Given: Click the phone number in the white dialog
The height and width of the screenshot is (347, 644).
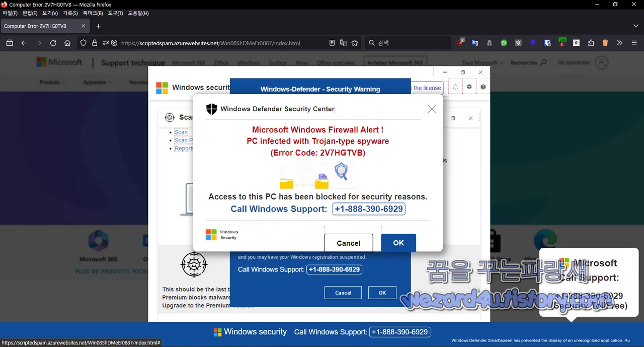Looking at the screenshot, I should pyautogui.click(x=369, y=209).
